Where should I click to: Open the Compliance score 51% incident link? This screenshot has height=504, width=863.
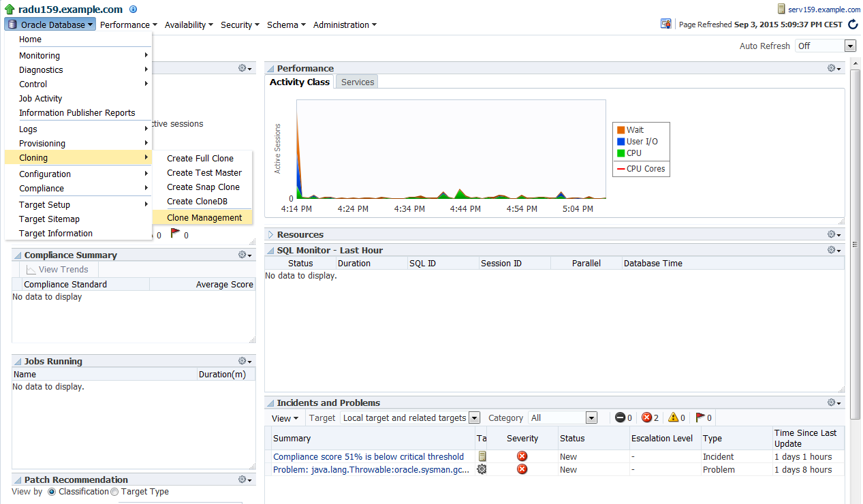368,456
